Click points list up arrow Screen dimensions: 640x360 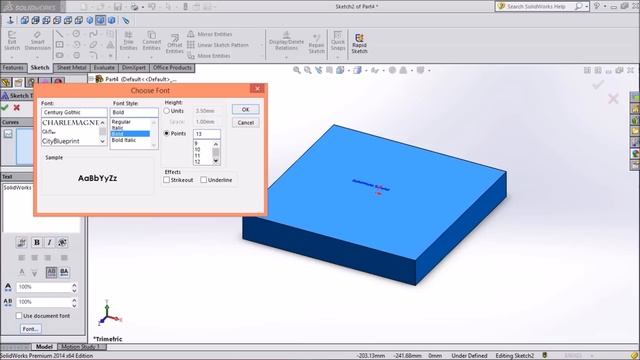[216, 144]
